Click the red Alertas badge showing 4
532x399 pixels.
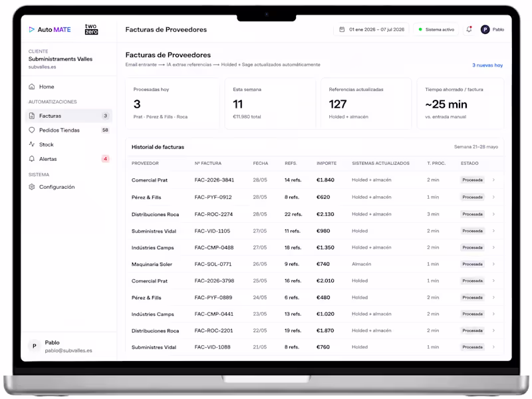[105, 159]
